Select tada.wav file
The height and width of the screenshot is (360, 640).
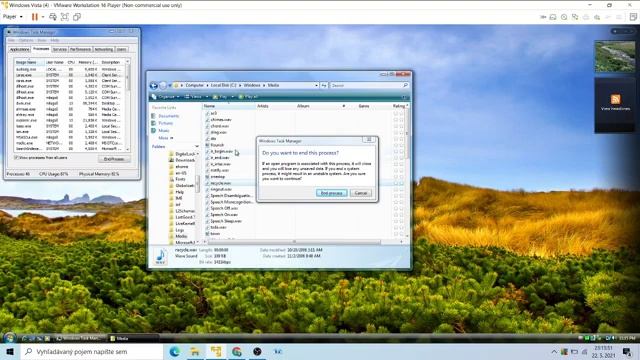(216, 227)
